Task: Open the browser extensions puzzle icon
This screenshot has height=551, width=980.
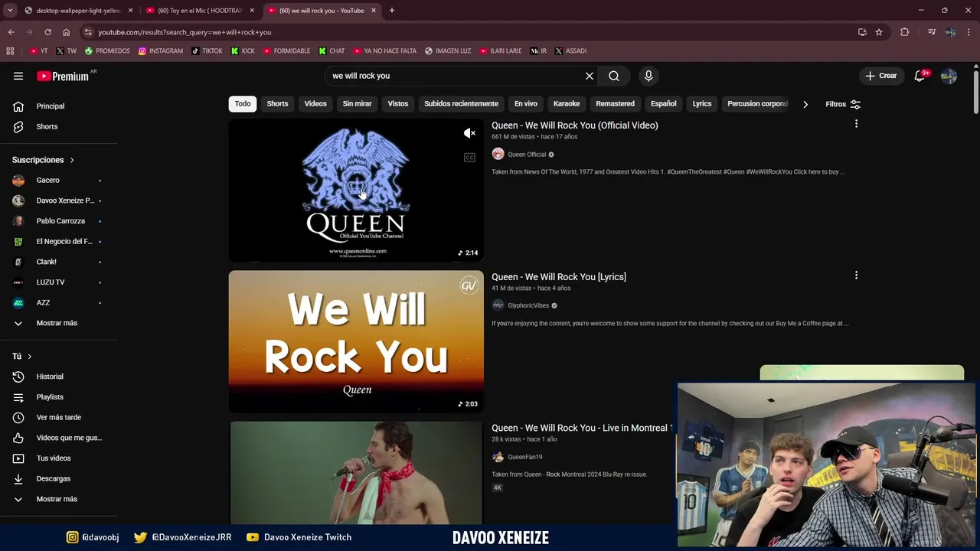Action: [904, 32]
